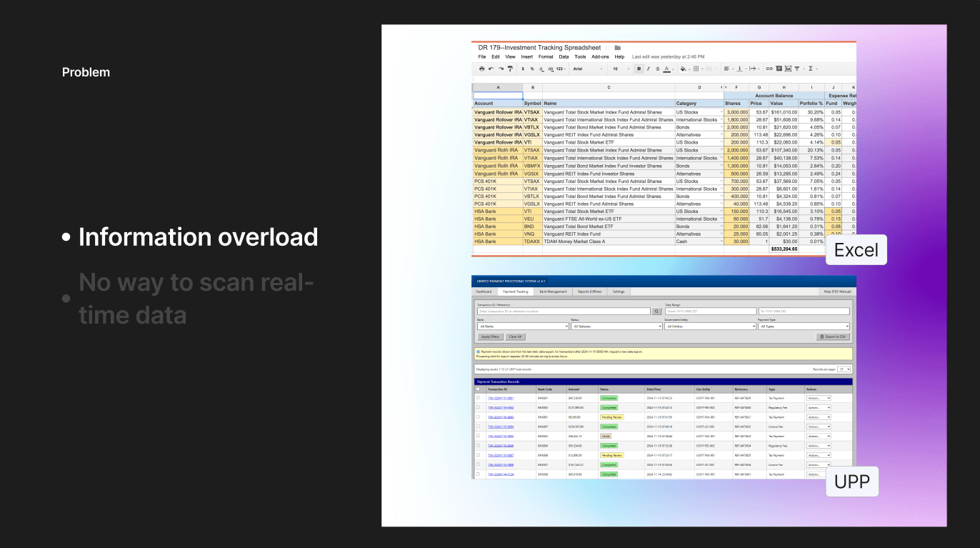Open the fill color paint bucket

[684, 69]
